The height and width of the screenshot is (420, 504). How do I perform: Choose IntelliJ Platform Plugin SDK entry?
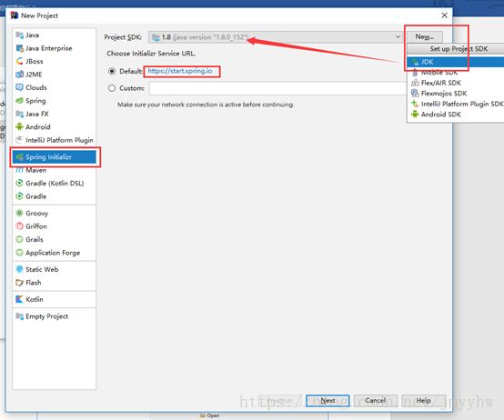456,104
